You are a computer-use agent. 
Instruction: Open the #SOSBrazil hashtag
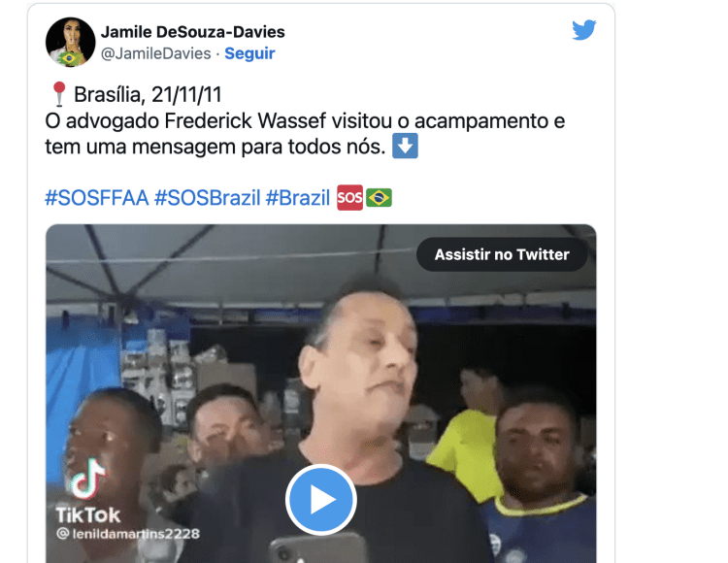pyautogui.click(x=207, y=198)
